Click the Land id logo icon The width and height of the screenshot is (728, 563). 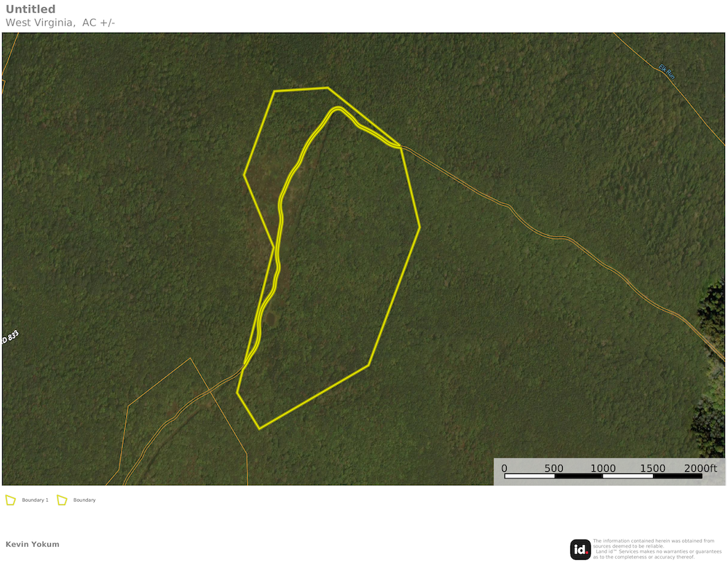(x=580, y=549)
